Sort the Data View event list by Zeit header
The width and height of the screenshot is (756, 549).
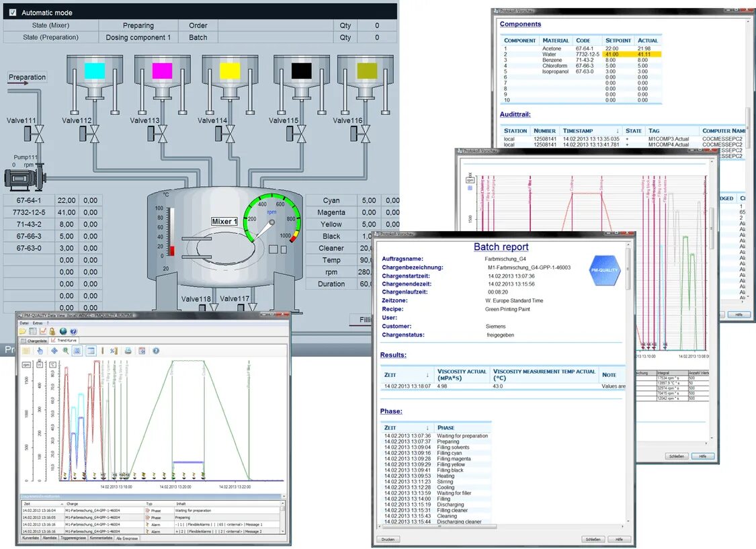42,504
